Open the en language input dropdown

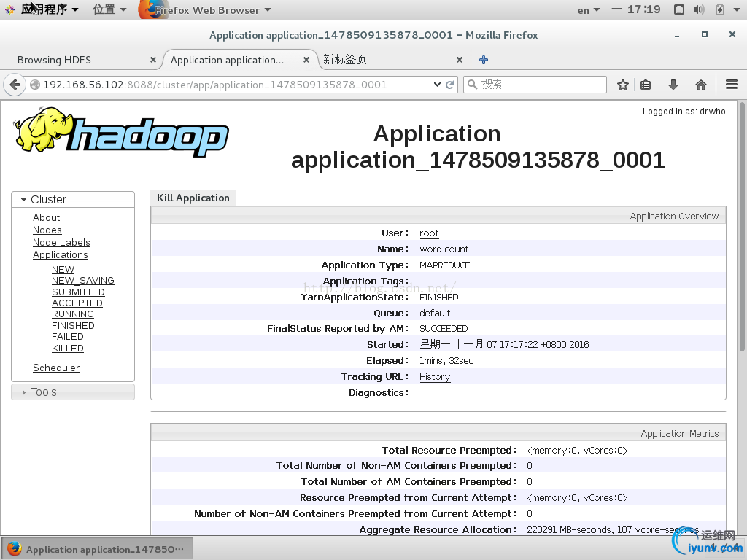(x=588, y=9)
